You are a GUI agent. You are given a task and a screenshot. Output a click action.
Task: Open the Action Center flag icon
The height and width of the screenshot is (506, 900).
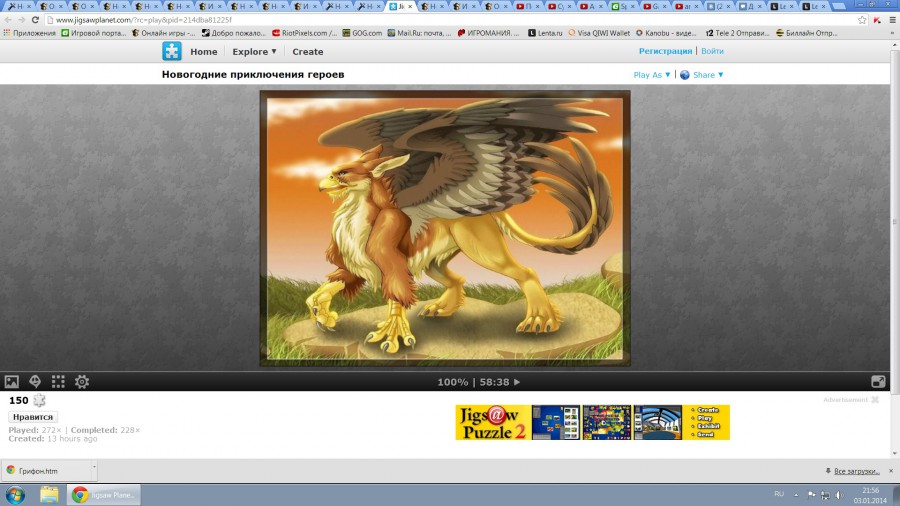(x=811, y=495)
